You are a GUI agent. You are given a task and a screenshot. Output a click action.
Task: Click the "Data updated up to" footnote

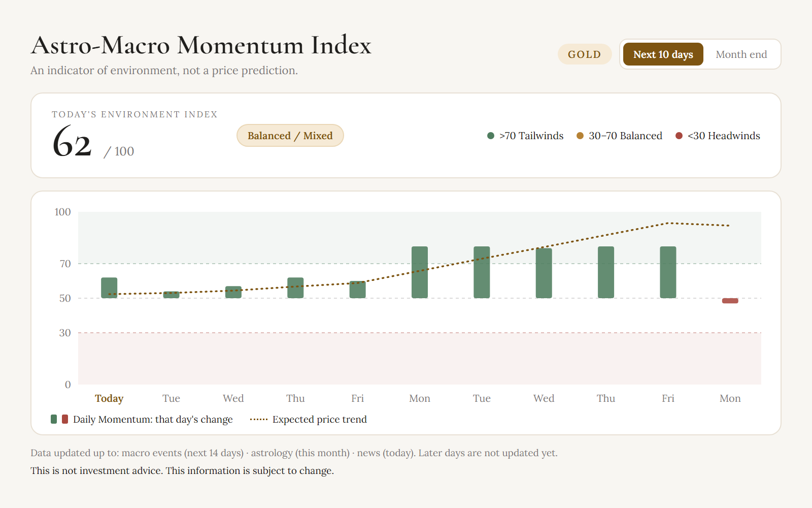(x=294, y=453)
